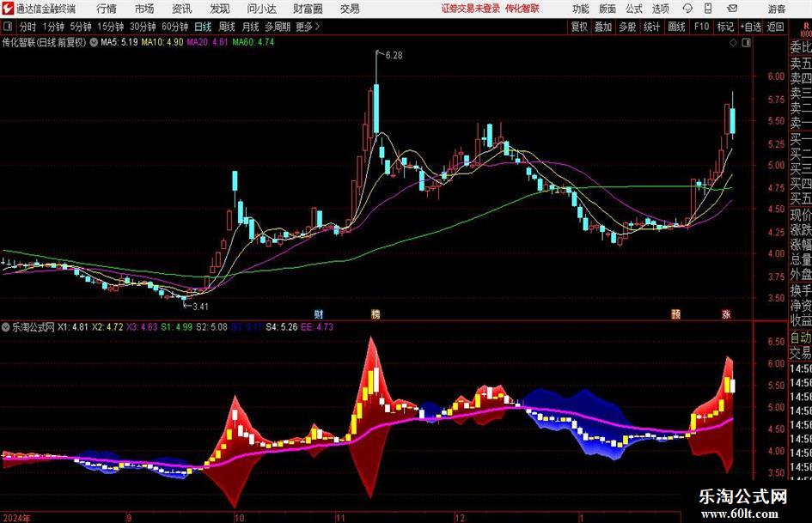Open the headset customer service icon
This screenshot has height=523, width=812.
tap(687, 9)
